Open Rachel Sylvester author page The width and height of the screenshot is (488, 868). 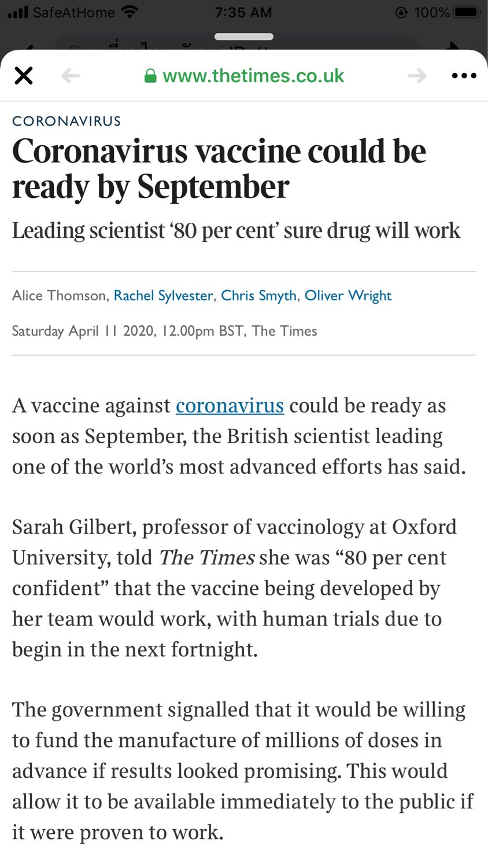point(163,296)
